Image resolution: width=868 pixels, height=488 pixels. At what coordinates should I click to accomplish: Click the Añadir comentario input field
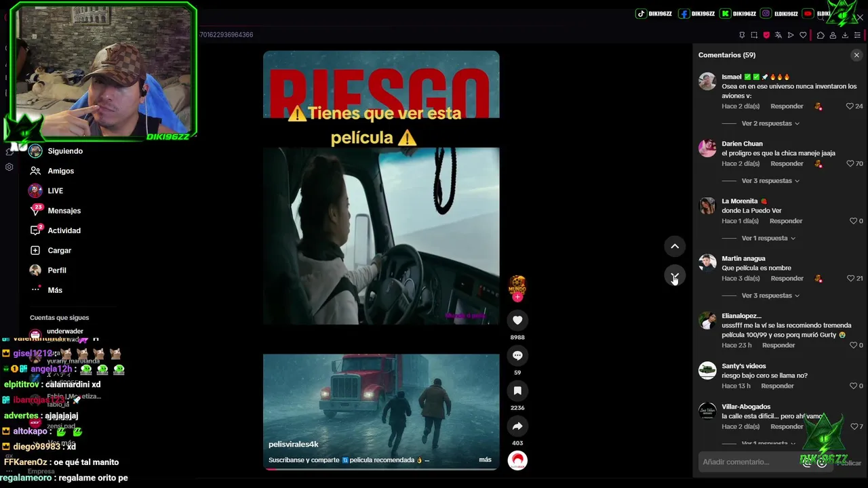pyautogui.click(x=748, y=462)
